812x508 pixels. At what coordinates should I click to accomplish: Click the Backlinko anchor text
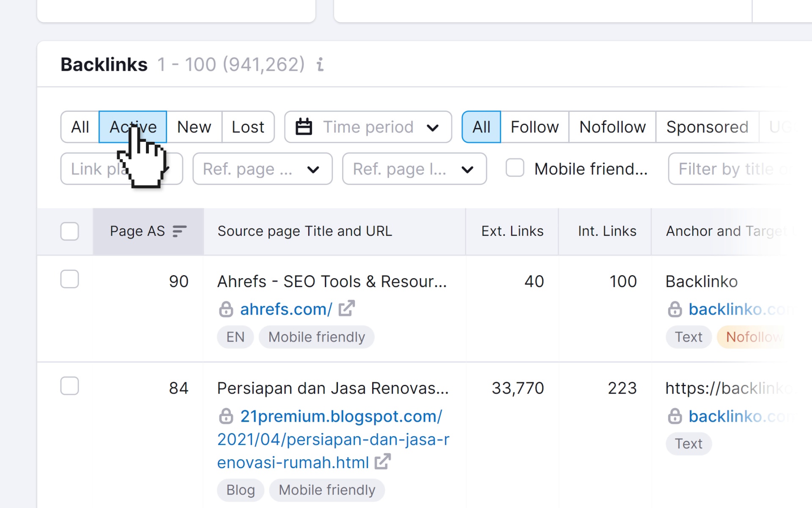(x=702, y=282)
